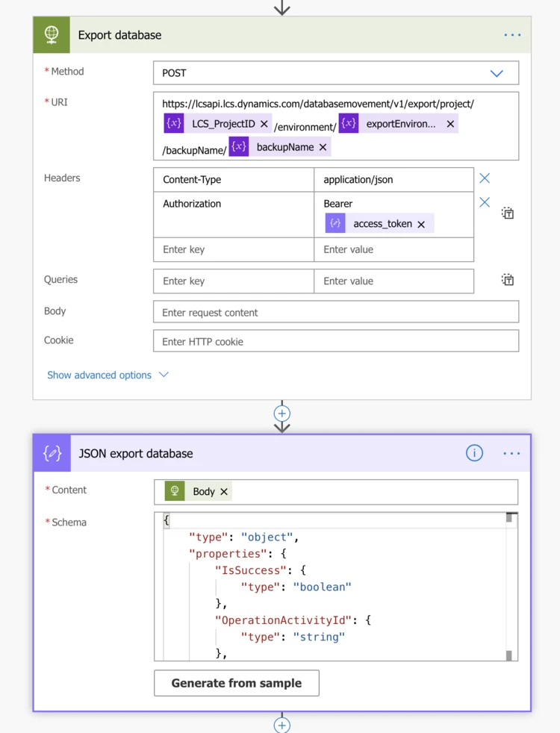Click the Body request content field
The height and width of the screenshot is (733, 560).
(x=336, y=312)
